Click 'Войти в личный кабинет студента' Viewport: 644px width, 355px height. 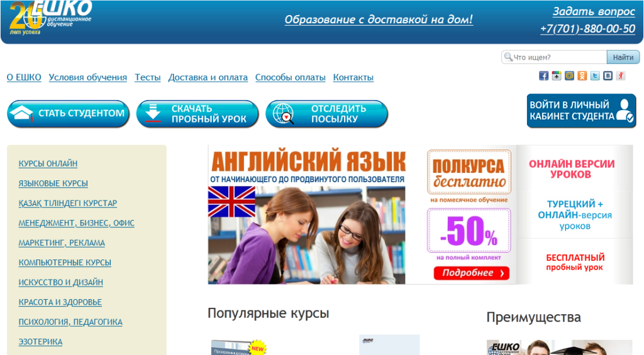[x=582, y=111]
